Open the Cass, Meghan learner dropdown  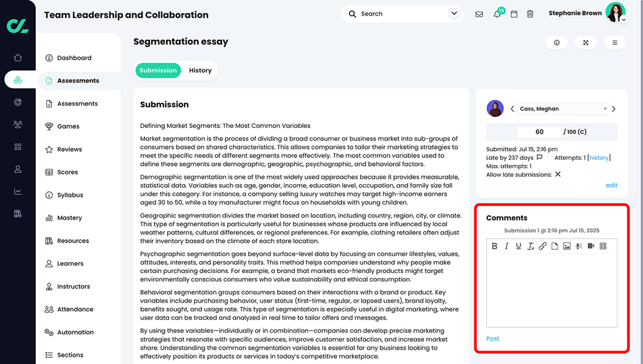[563, 109]
